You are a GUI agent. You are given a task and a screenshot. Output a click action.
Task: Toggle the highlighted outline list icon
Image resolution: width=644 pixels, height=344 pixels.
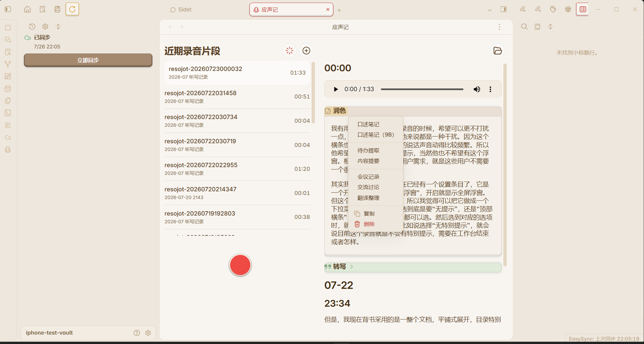[583, 9]
